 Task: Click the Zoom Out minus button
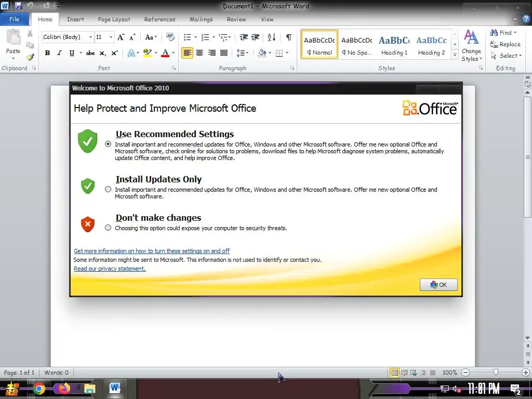(466, 373)
